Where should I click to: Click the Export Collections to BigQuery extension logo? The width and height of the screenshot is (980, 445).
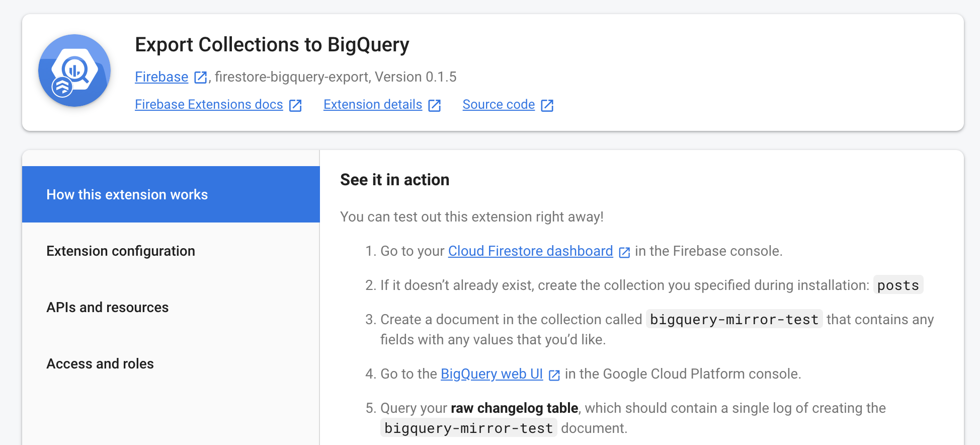[x=74, y=70]
